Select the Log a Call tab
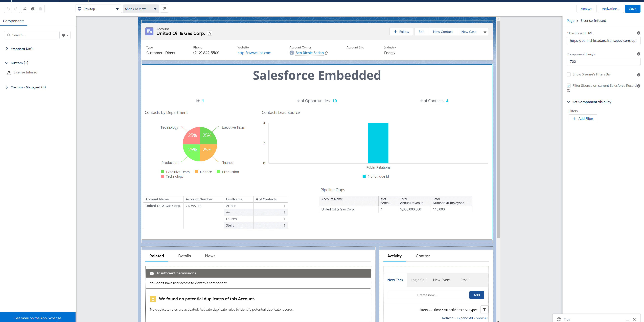644x322 pixels. pyautogui.click(x=418, y=280)
